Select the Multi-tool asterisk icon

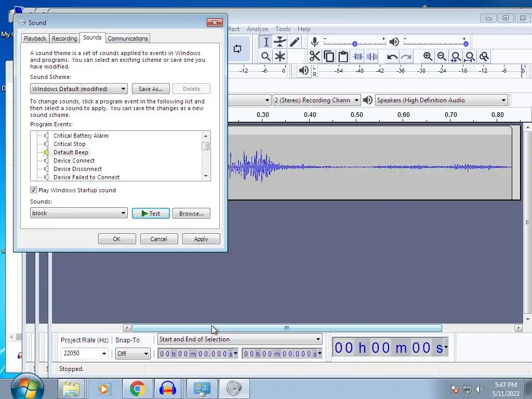pos(280,56)
